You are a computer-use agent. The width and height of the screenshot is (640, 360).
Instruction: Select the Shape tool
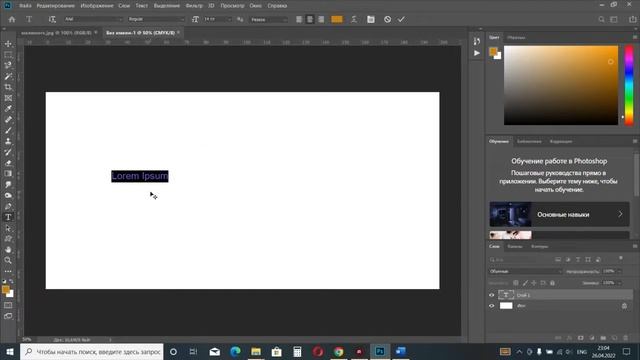click(8, 239)
